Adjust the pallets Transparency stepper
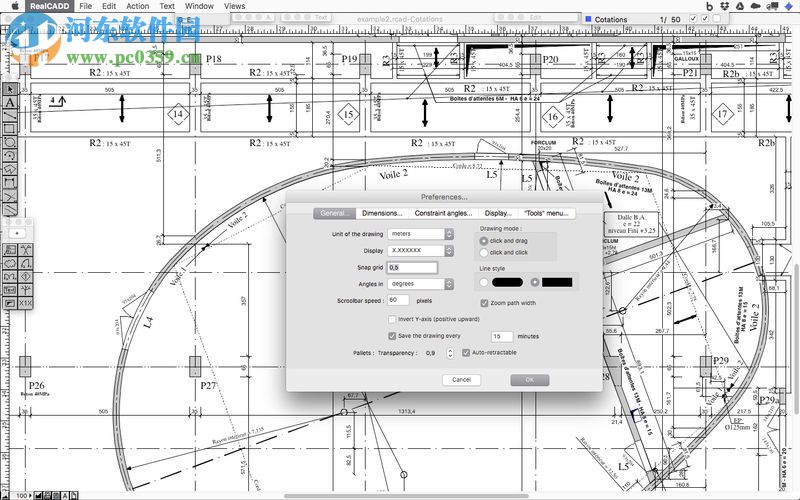 (450, 353)
